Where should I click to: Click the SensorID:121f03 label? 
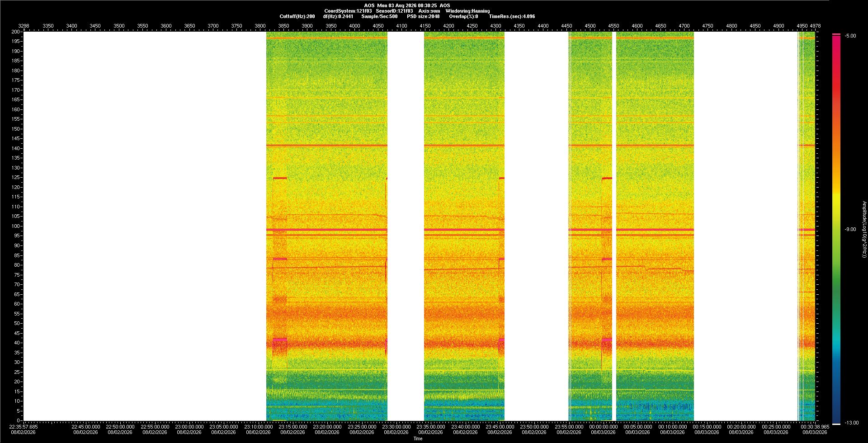394,11
